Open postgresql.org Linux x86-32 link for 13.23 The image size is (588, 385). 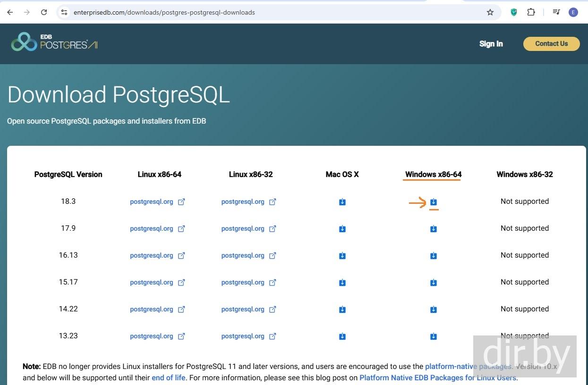click(x=248, y=336)
